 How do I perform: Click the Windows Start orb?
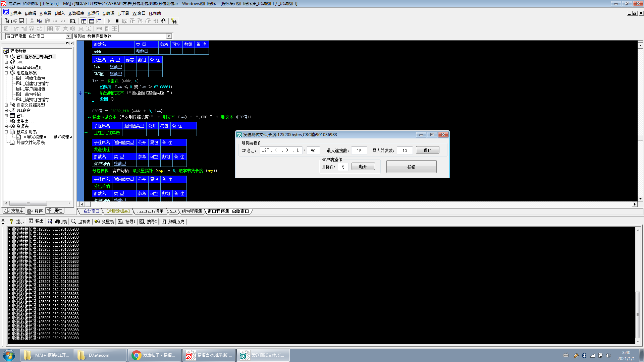(x=9, y=355)
